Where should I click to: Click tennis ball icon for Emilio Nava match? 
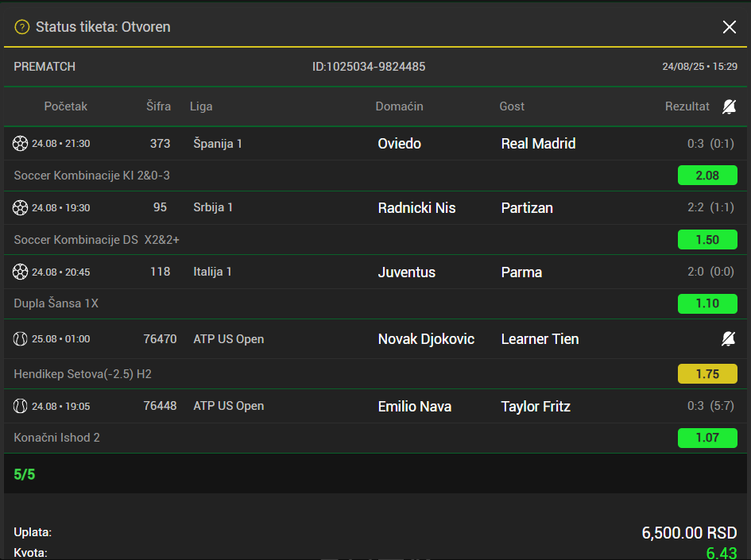pyautogui.click(x=20, y=407)
